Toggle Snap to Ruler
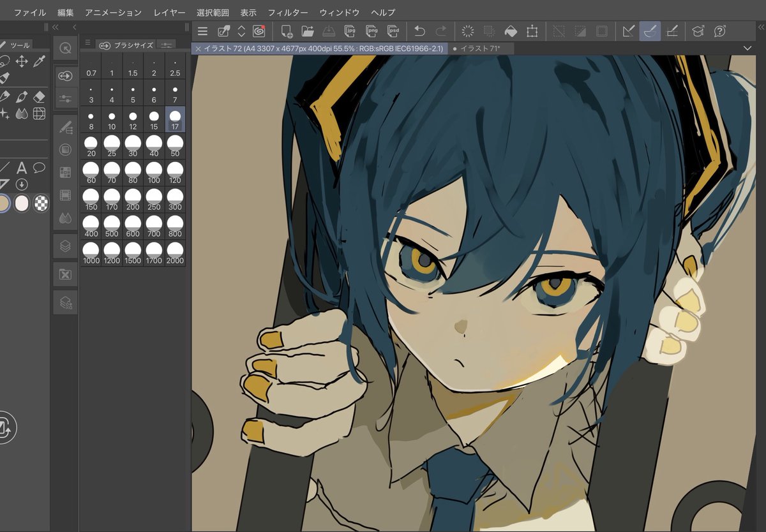 tap(629, 31)
